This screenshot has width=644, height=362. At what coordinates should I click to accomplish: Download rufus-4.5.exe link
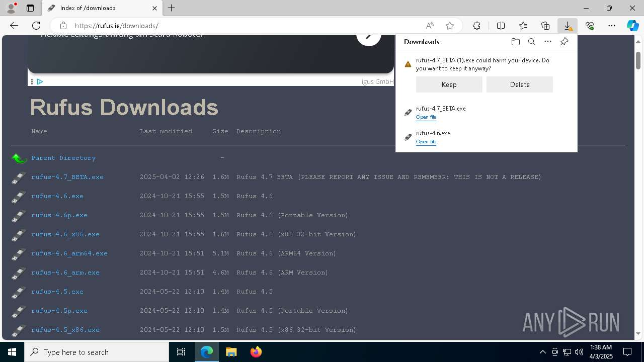(57, 292)
